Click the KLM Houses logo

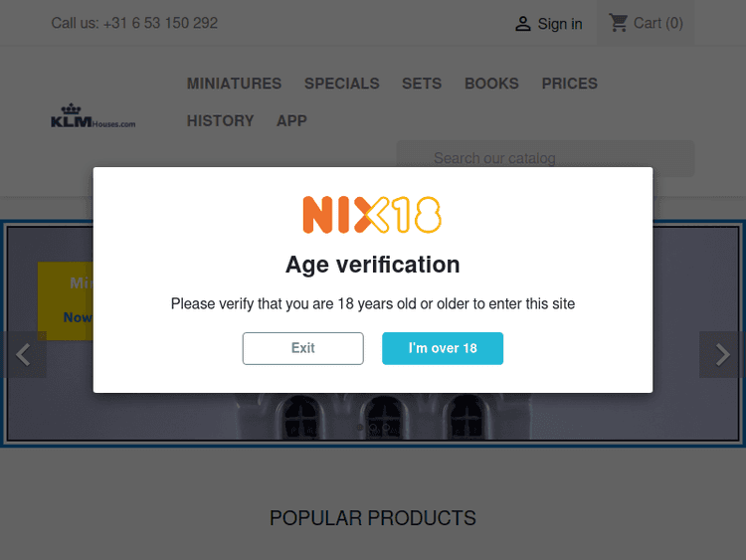pos(93,117)
